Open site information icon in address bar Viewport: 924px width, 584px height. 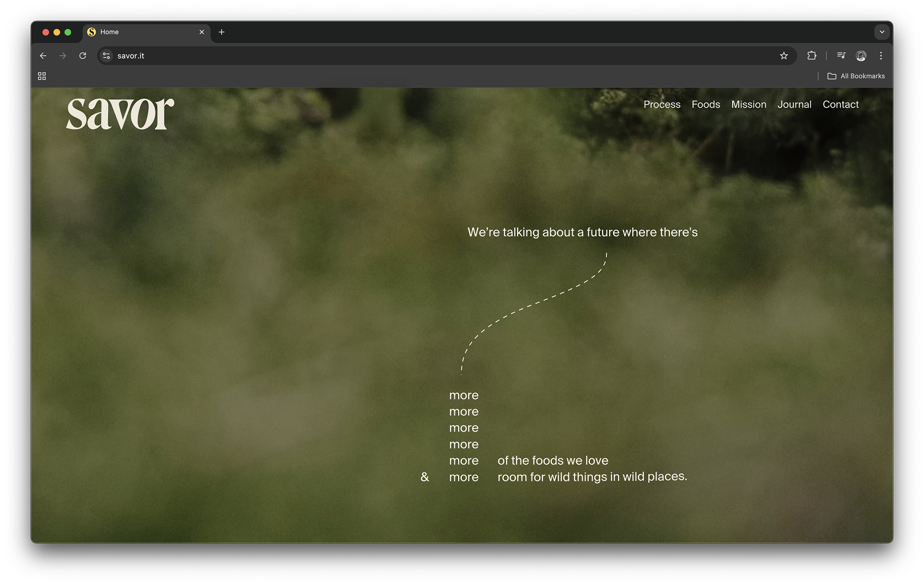click(107, 56)
